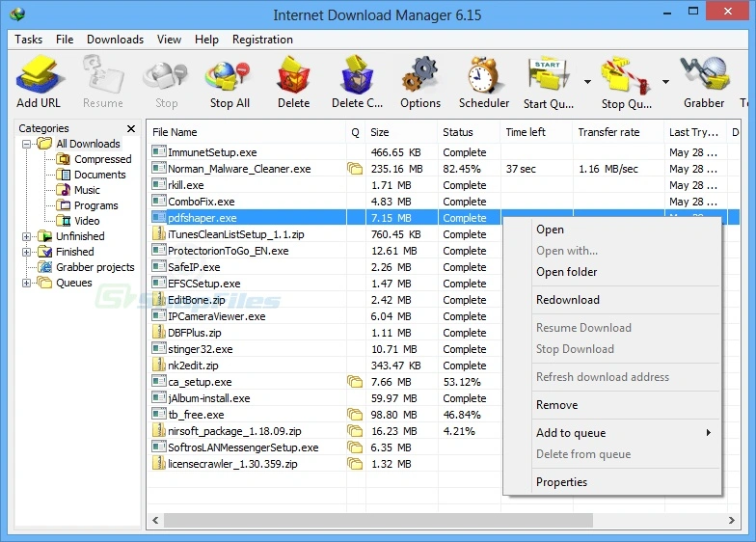Sort by the Time left column header
Viewport: 756px width, 542px height.
(537, 132)
